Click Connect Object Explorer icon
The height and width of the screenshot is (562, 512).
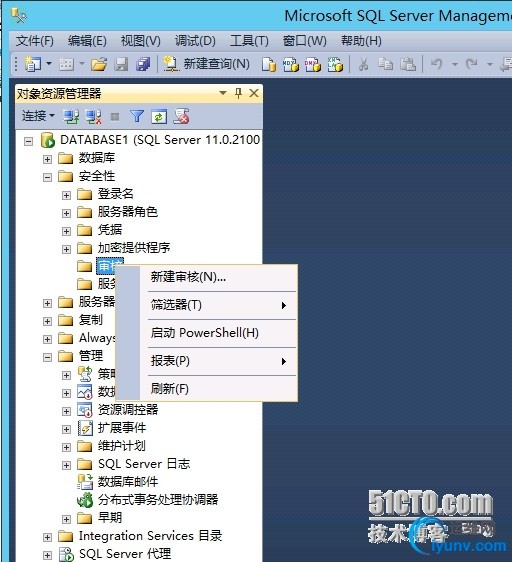click(71, 116)
